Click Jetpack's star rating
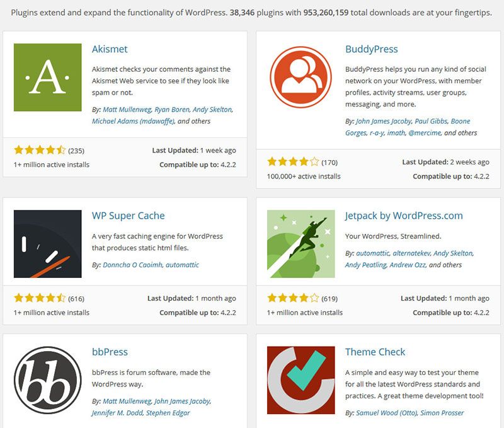 point(293,298)
